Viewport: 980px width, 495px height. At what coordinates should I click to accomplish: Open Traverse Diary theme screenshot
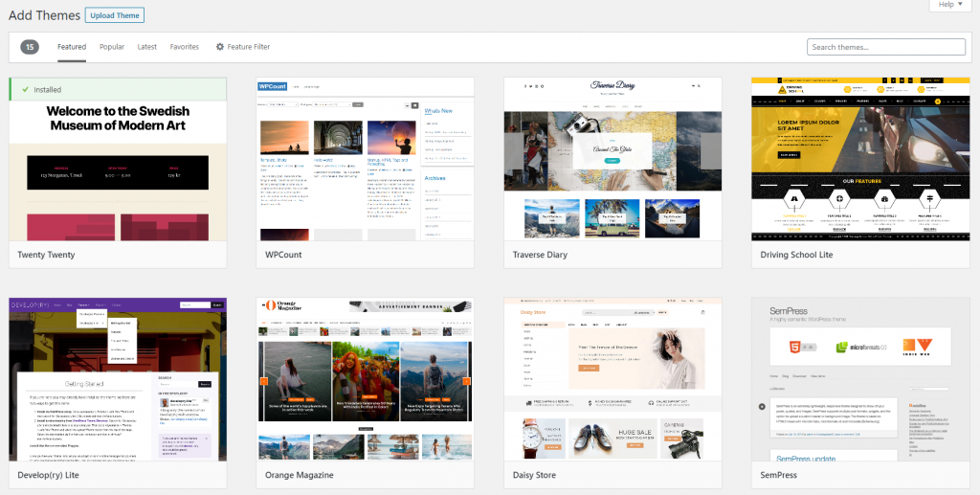pyautogui.click(x=612, y=159)
